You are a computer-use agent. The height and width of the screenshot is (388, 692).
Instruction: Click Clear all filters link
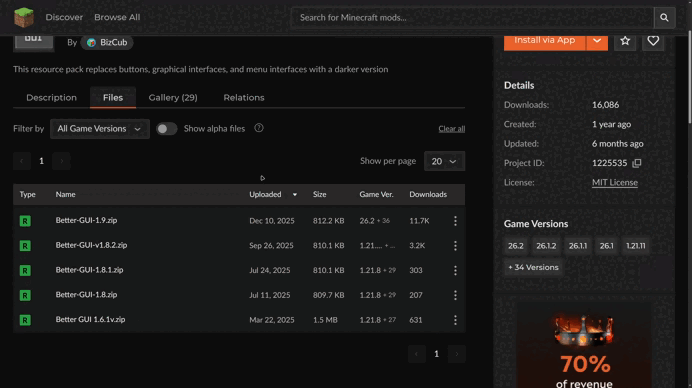451,128
